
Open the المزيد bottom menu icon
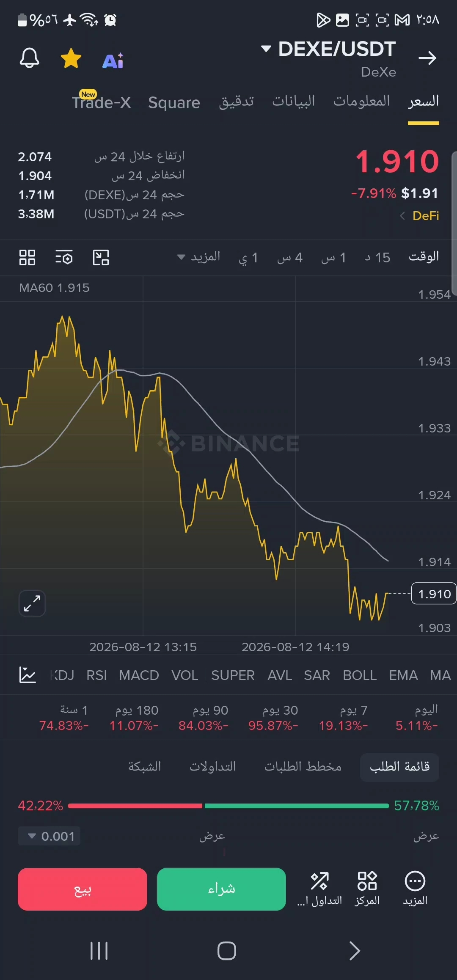tap(415, 889)
